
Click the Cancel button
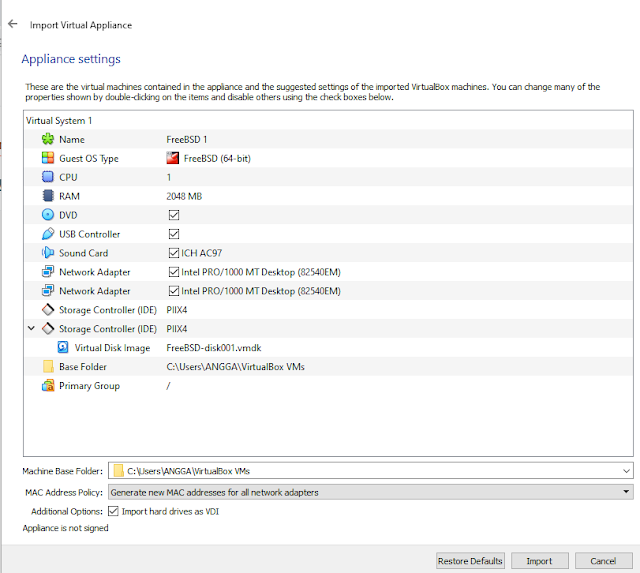point(603,561)
